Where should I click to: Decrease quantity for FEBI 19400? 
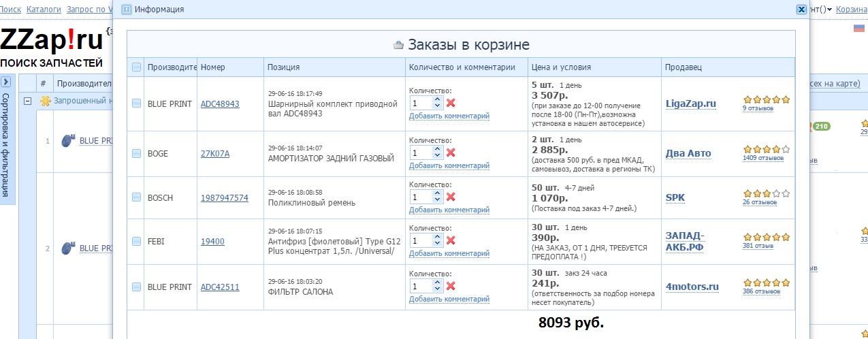pyautogui.click(x=437, y=244)
